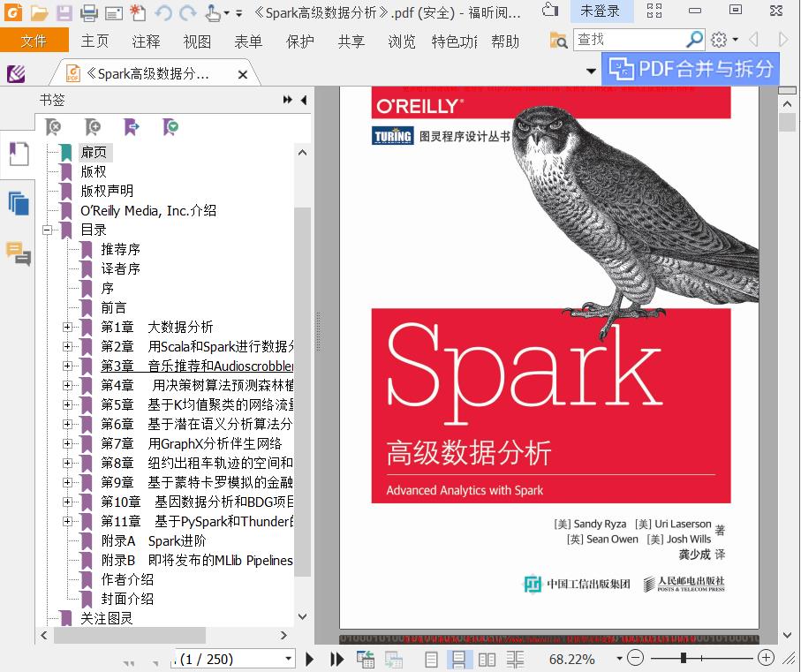Open the 文件 menu

coord(34,41)
